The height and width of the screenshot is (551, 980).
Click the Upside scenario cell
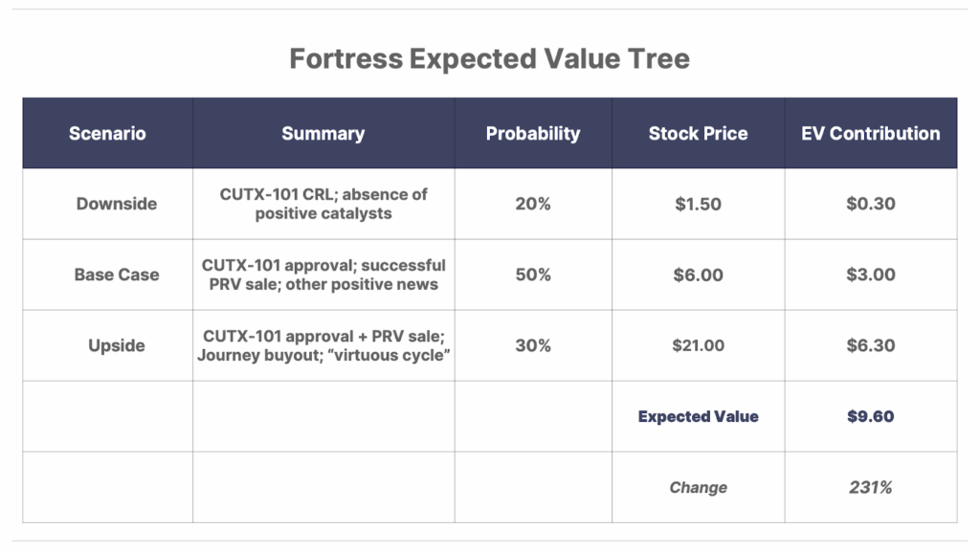click(x=107, y=345)
